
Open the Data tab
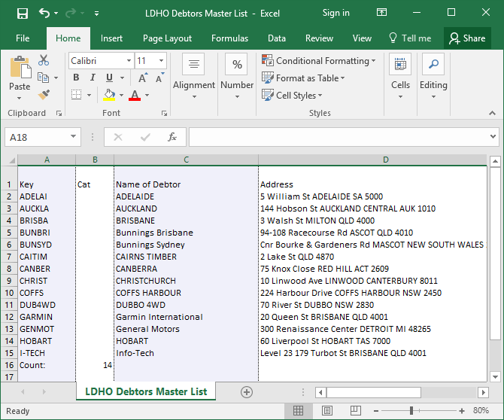[276, 38]
